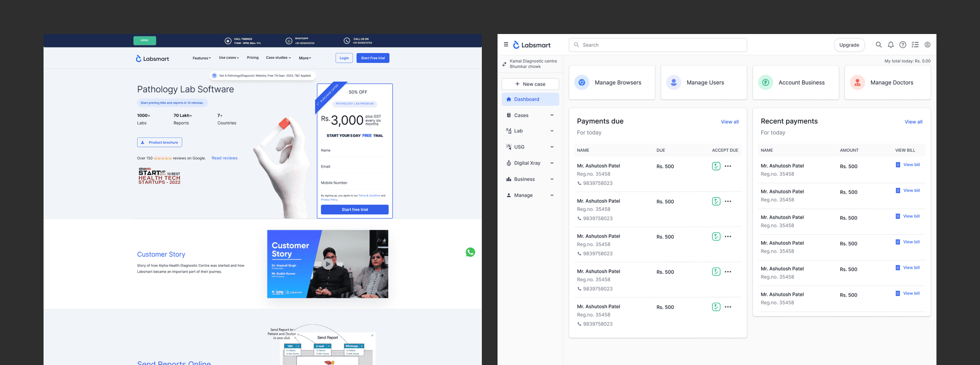980x365 pixels.
Task: Click Start Free trial in the navigation bar
Action: tap(373, 58)
